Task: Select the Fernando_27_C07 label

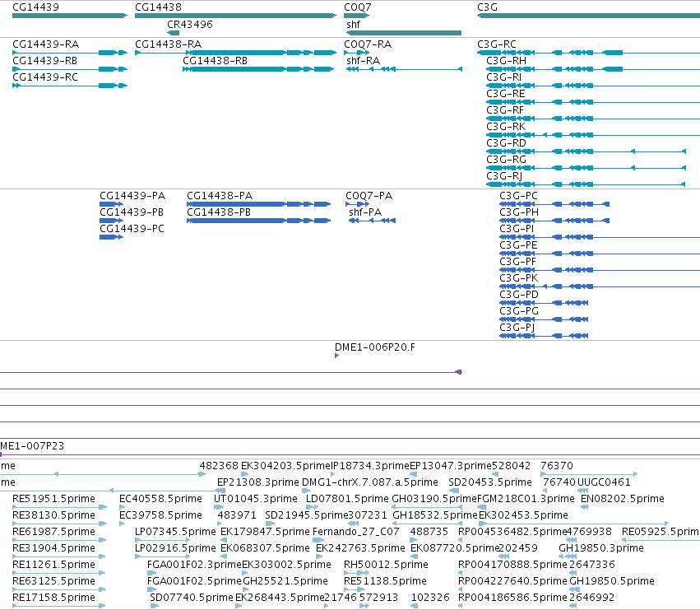Action: (356, 532)
